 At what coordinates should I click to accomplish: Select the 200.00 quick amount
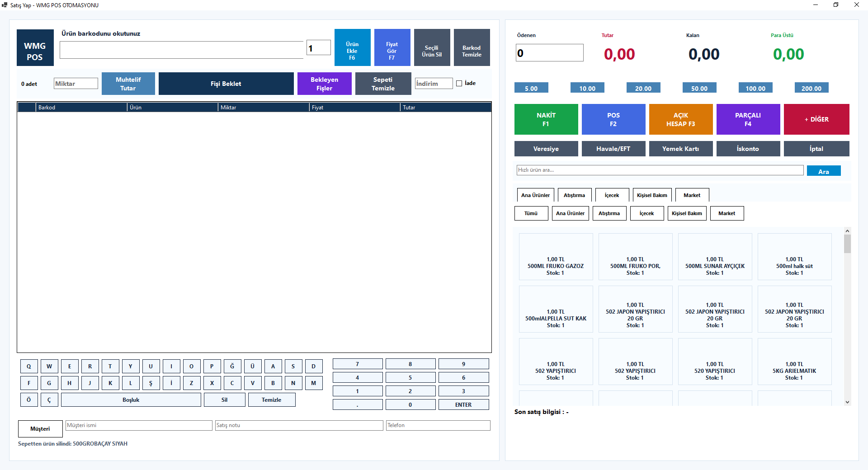coord(811,88)
